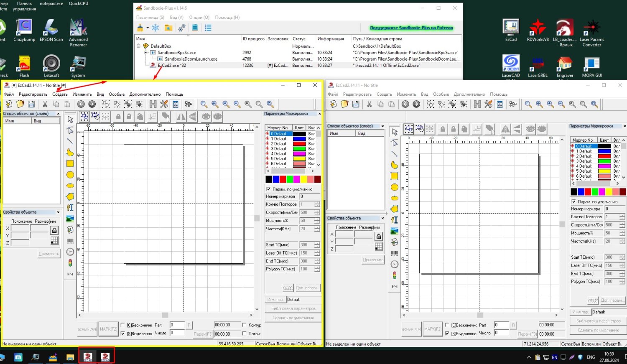Open 'Особые' menu in right EzCad window
Image resolution: width=627 pixels, height=364 pixels.
click(441, 94)
